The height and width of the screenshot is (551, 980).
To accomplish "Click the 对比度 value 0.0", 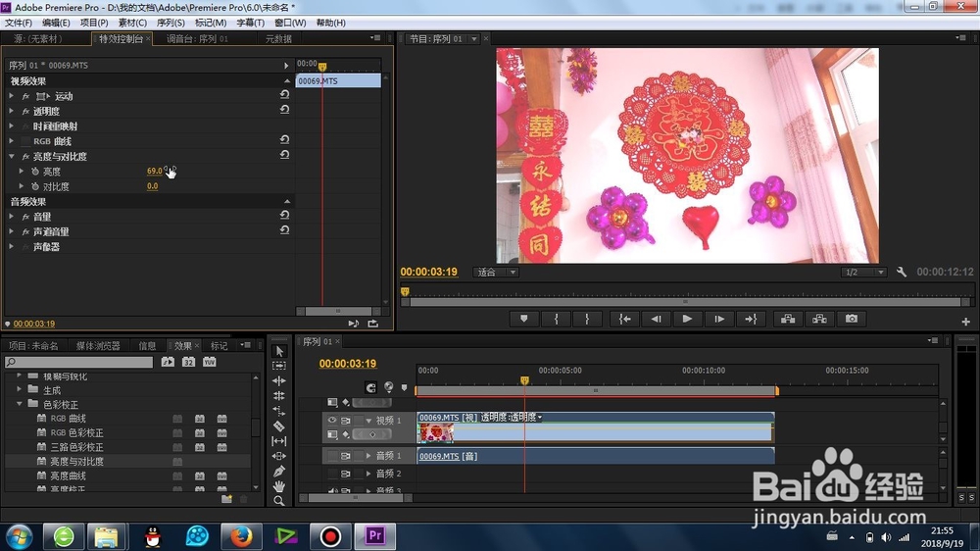I will point(153,186).
